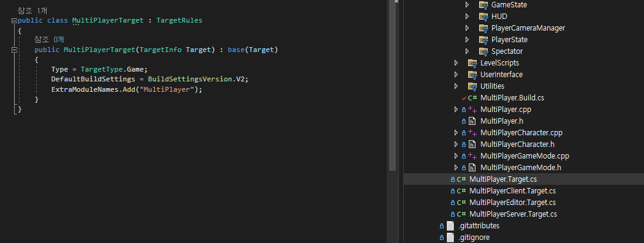Click the TargetRules base class name

[180, 21]
